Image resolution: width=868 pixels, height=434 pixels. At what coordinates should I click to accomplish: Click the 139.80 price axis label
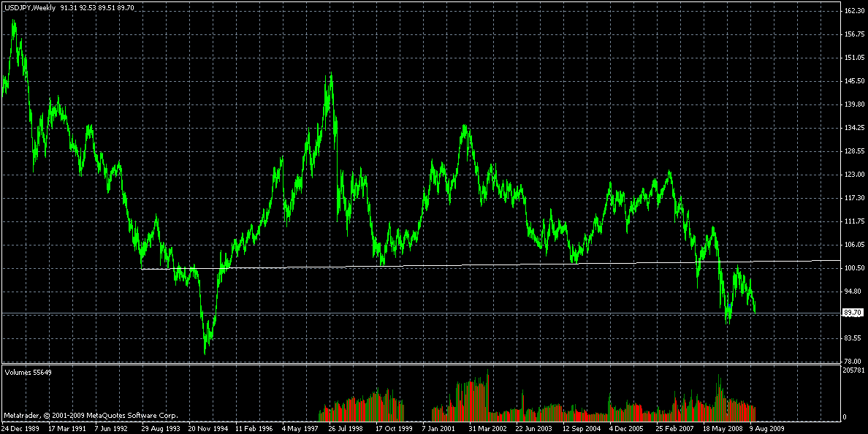click(853, 104)
